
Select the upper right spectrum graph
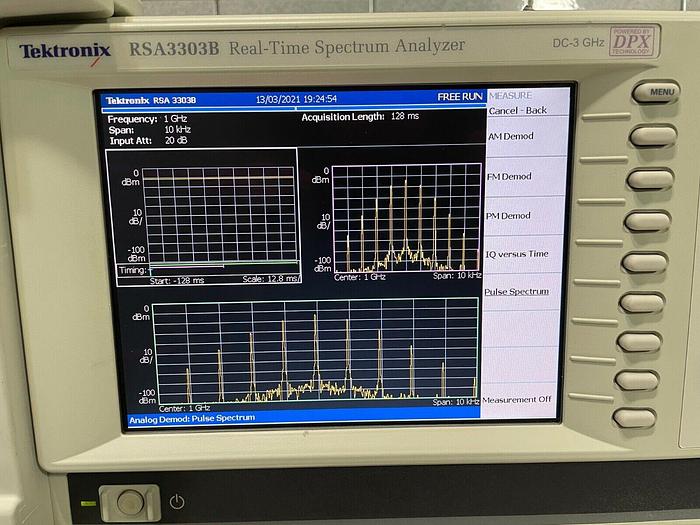pos(407,217)
